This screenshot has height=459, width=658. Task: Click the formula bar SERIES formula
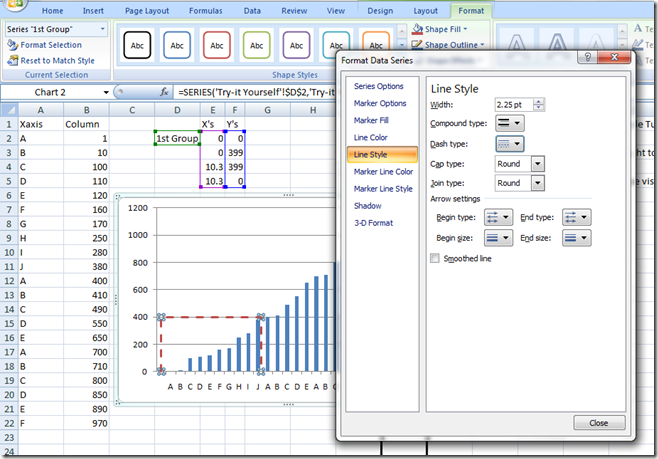click(x=256, y=92)
